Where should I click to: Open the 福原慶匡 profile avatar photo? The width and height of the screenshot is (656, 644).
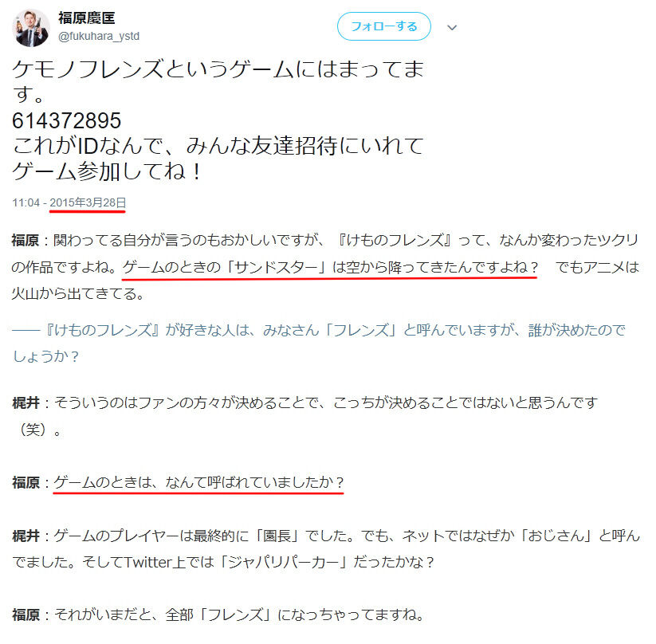tap(31, 28)
